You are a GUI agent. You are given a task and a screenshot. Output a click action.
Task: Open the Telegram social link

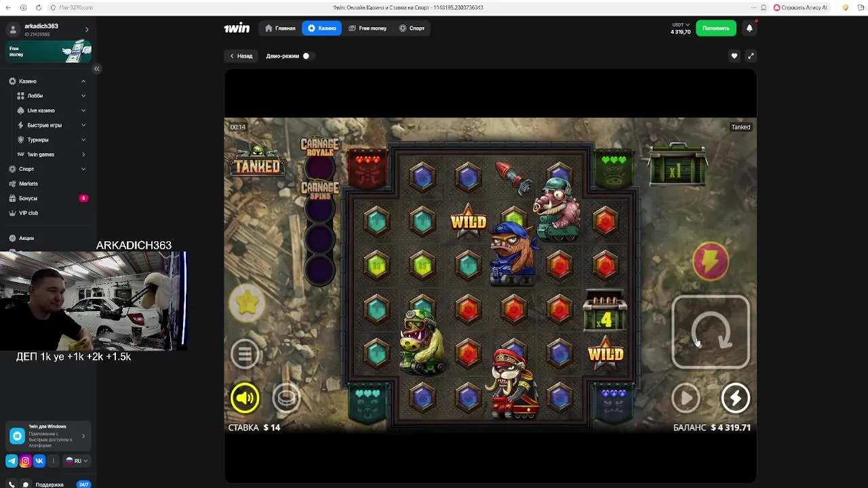pos(12,461)
